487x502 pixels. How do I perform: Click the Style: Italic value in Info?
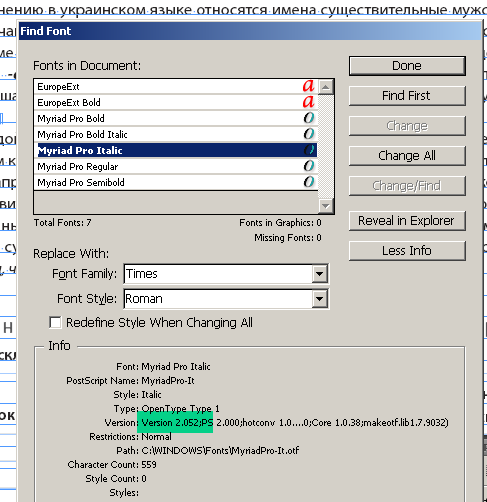[x=151, y=395]
